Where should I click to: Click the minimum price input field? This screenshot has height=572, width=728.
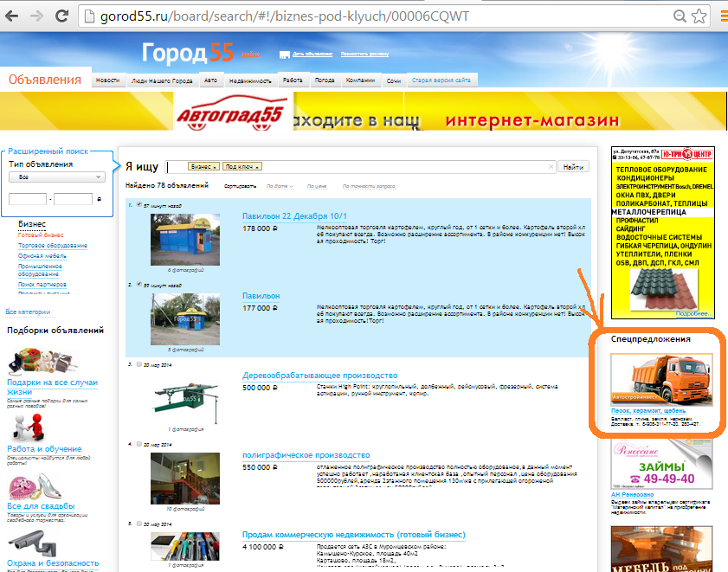[28, 199]
